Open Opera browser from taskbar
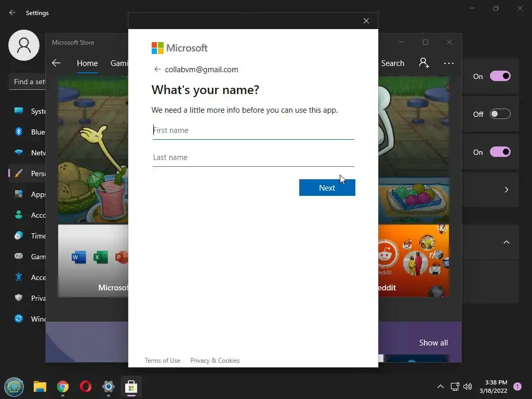The height and width of the screenshot is (399, 532). tap(86, 387)
